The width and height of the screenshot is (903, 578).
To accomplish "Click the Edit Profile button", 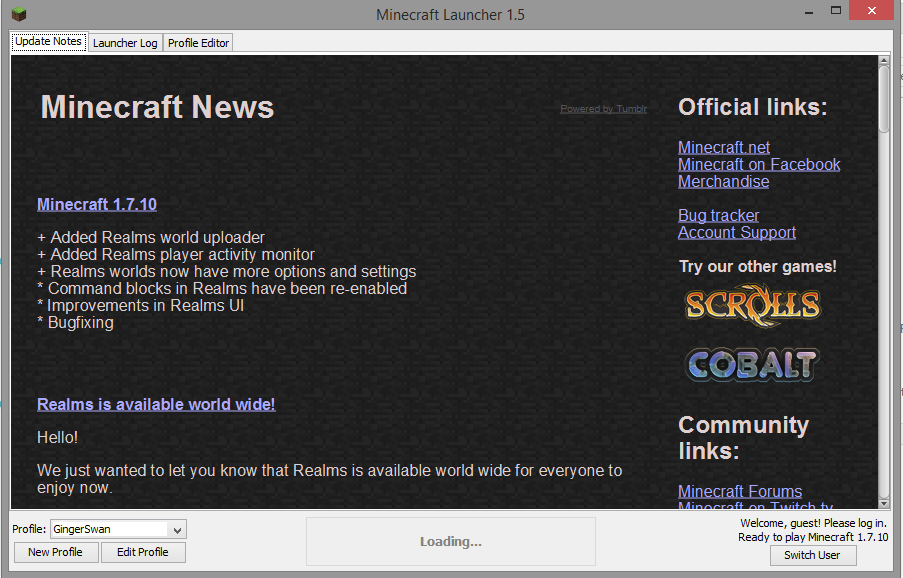I will [143, 552].
